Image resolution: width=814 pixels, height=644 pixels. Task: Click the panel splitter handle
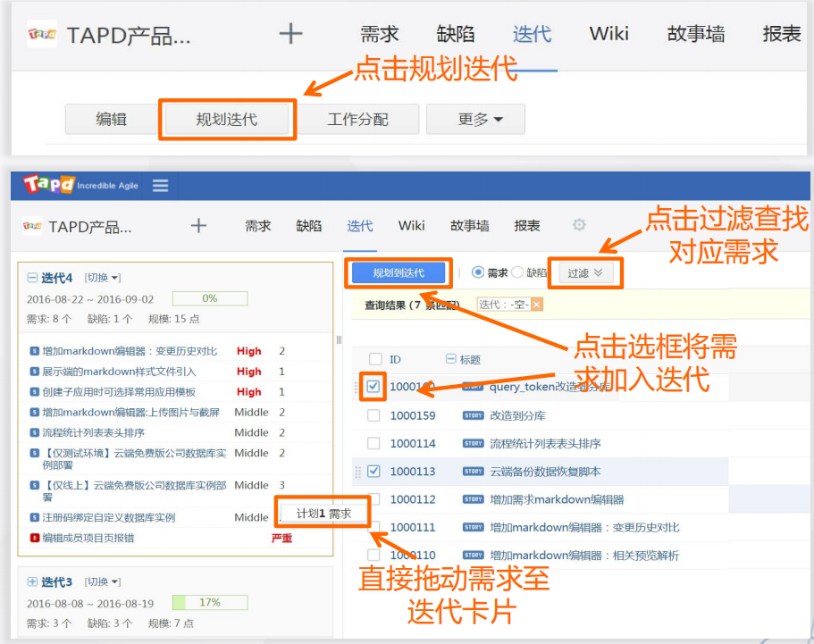(x=339, y=340)
